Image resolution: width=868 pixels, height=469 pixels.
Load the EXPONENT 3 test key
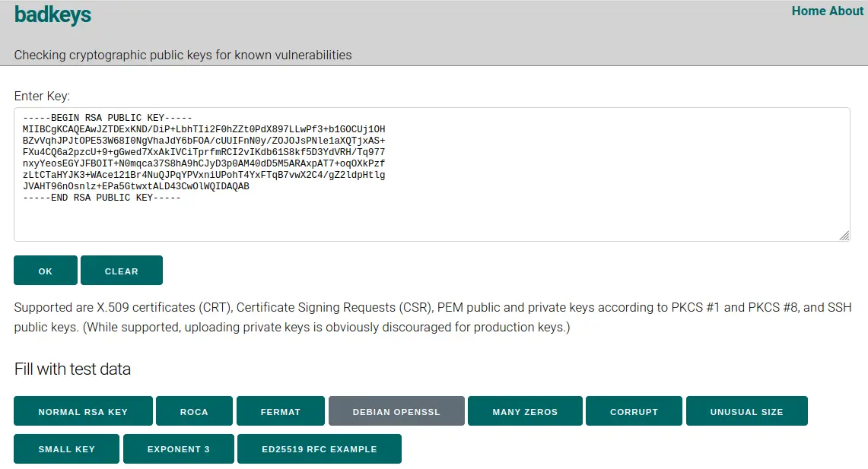[x=178, y=448]
